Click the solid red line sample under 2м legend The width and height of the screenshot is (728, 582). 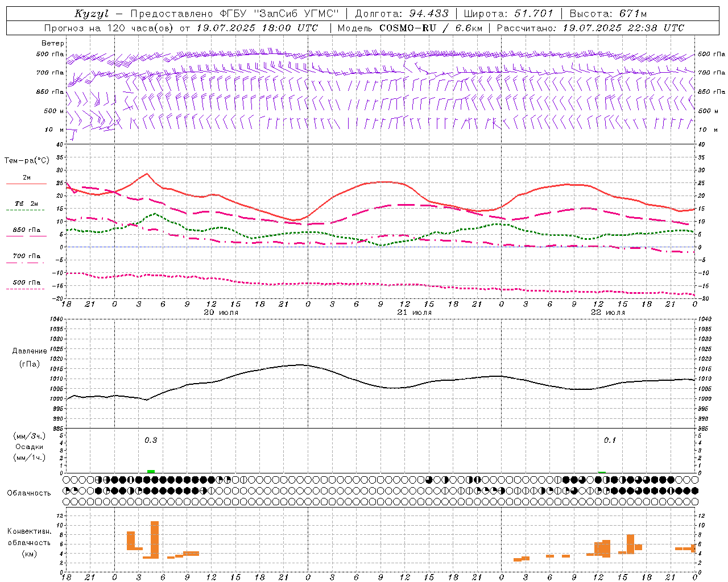[26, 184]
